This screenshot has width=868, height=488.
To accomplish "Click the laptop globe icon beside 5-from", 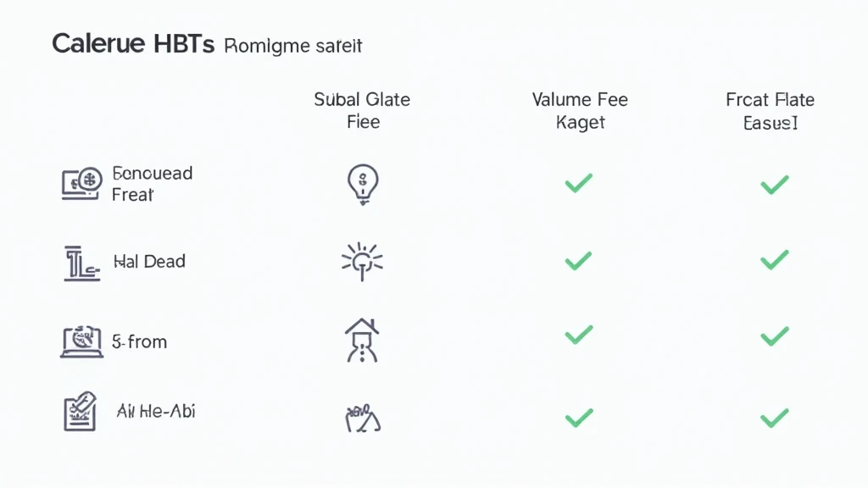I will click(x=81, y=341).
